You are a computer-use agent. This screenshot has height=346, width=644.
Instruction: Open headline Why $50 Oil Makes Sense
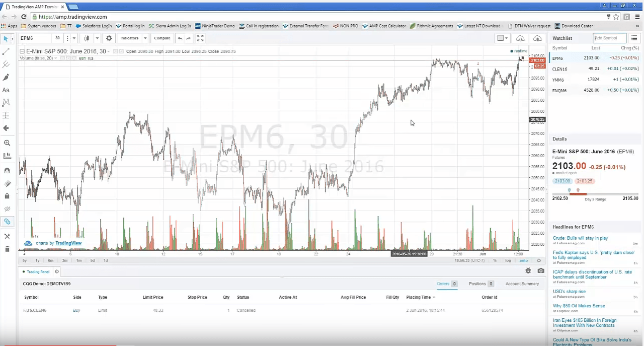(579, 306)
